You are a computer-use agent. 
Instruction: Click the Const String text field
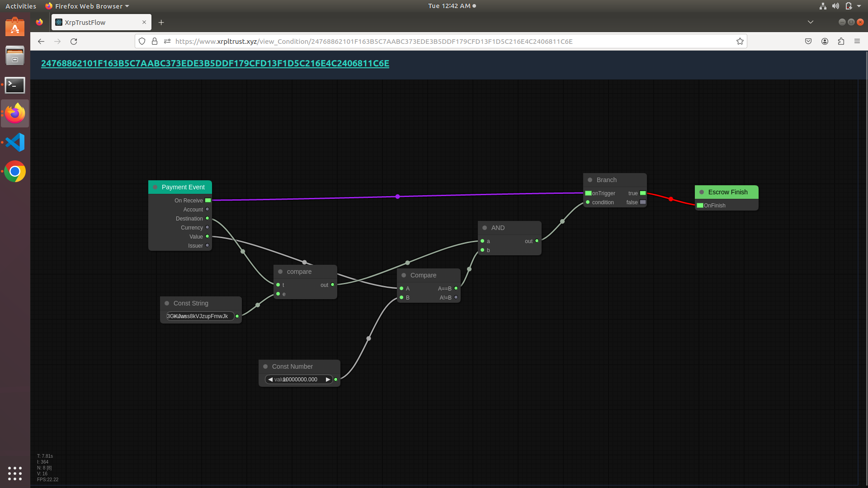(x=200, y=316)
